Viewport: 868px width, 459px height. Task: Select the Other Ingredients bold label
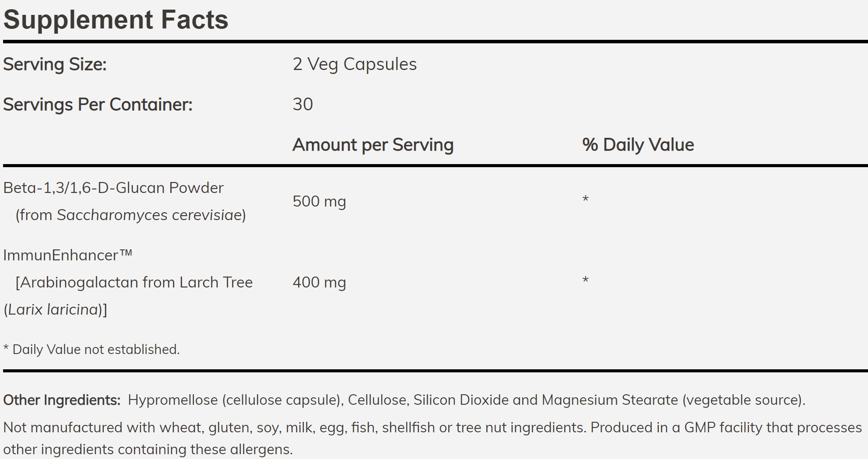(x=62, y=400)
